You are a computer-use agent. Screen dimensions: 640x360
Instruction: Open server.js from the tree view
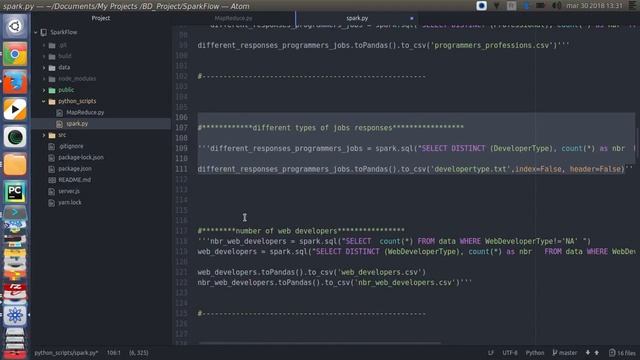tap(69, 191)
